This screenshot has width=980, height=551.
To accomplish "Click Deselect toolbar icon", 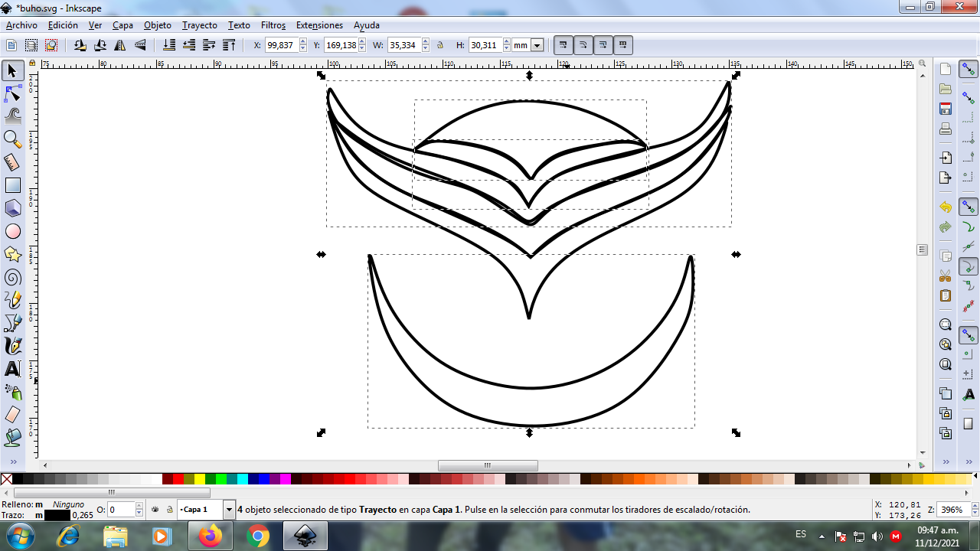I will (51, 45).
